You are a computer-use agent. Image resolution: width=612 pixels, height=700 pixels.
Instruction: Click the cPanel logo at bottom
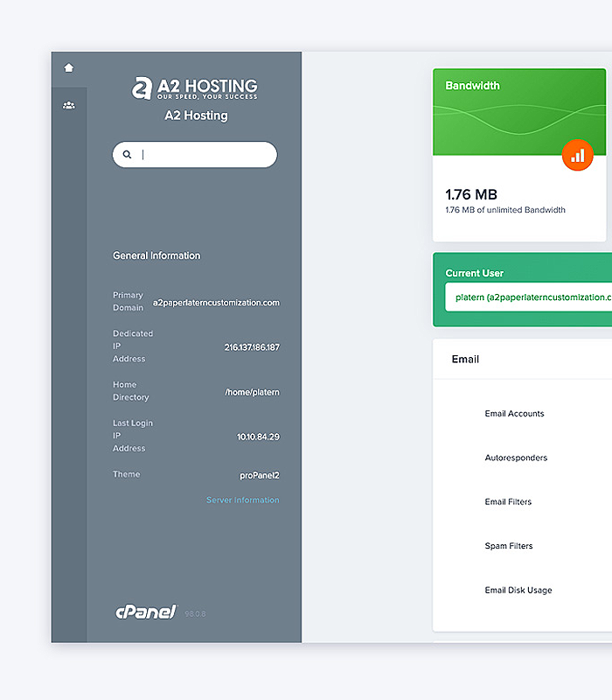click(x=146, y=612)
